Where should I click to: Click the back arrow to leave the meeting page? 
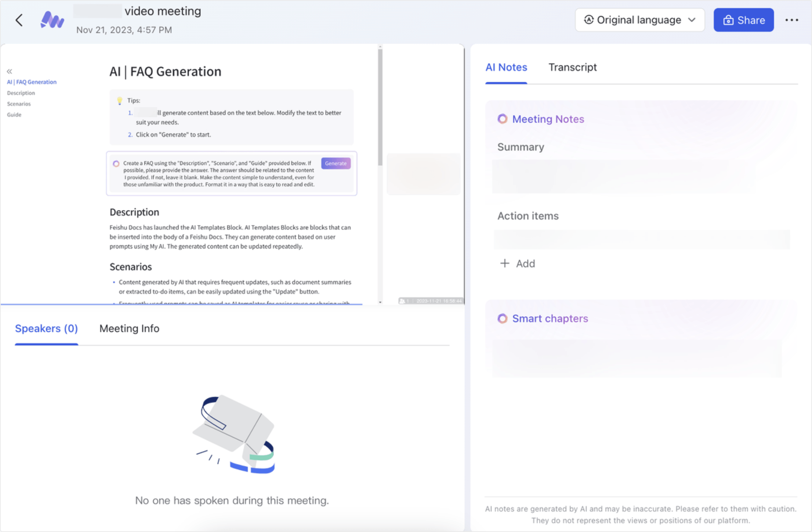coord(19,20)
